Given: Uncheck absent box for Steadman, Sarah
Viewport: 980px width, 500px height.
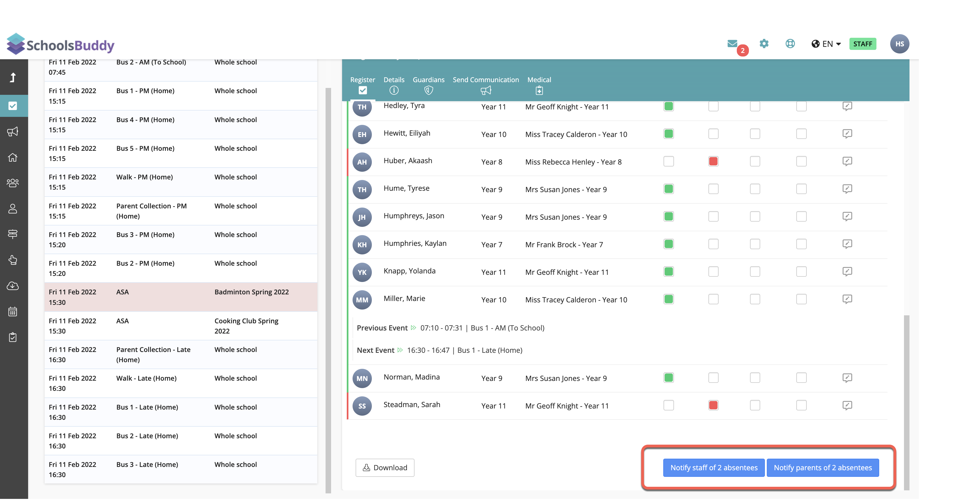Looking at the screenshot, I should pyautogui.click(x=713, y=405).
